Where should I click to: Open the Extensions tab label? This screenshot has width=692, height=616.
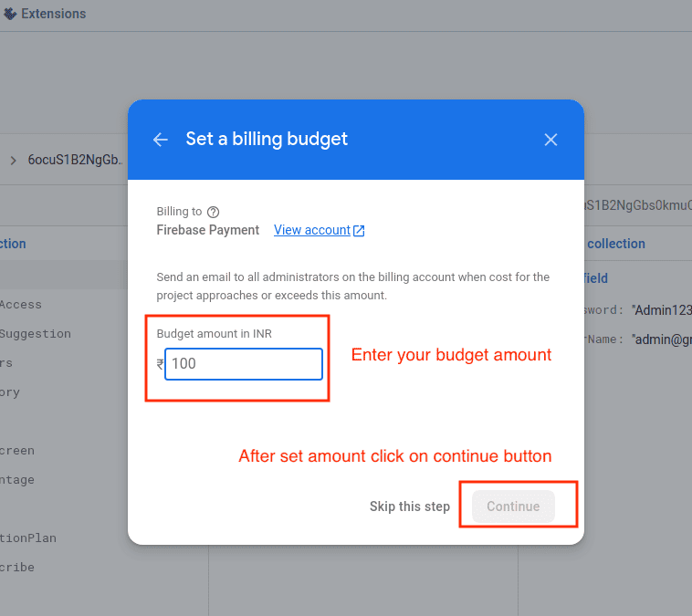pos(53,14)
